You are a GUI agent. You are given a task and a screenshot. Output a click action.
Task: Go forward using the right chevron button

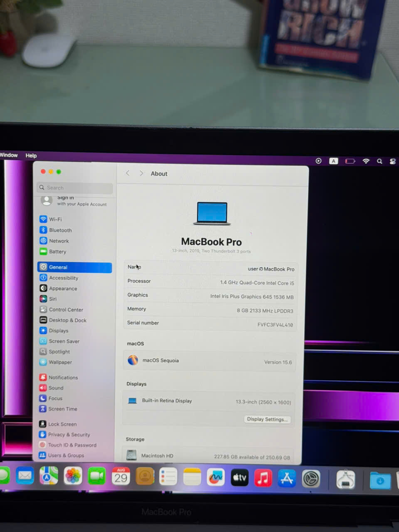(141, 173)
